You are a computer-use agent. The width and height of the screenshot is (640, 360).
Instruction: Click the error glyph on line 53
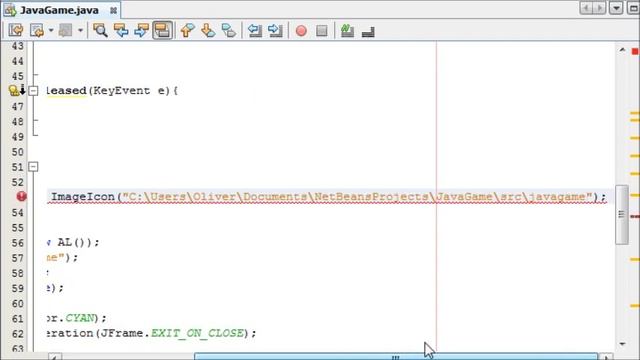point(22,197)
